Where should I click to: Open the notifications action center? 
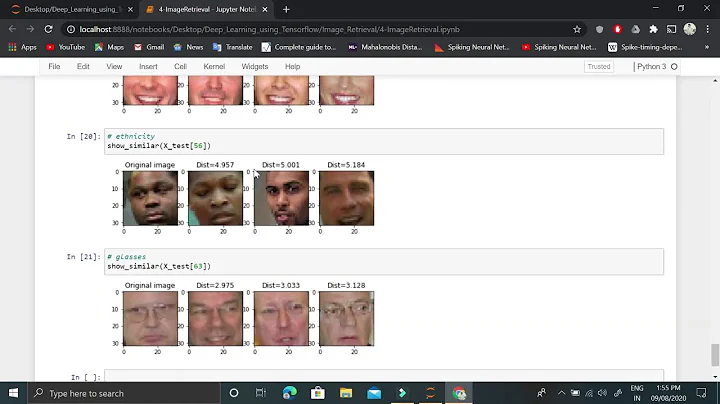tap(701, 393)
